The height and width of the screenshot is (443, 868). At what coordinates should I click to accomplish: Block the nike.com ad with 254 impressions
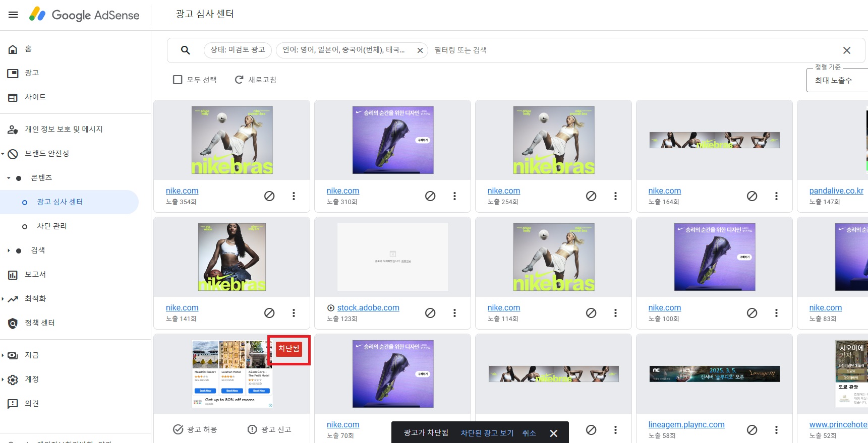pos(591,196)
